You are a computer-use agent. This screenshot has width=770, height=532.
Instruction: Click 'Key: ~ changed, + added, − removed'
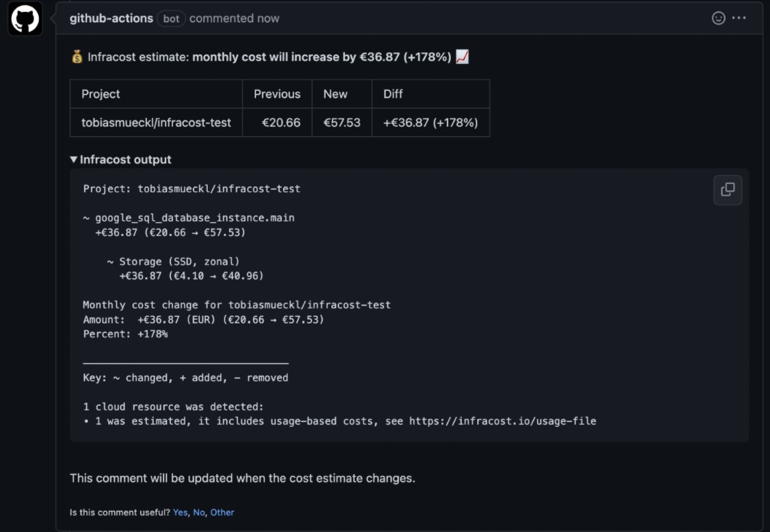(185, 378)
